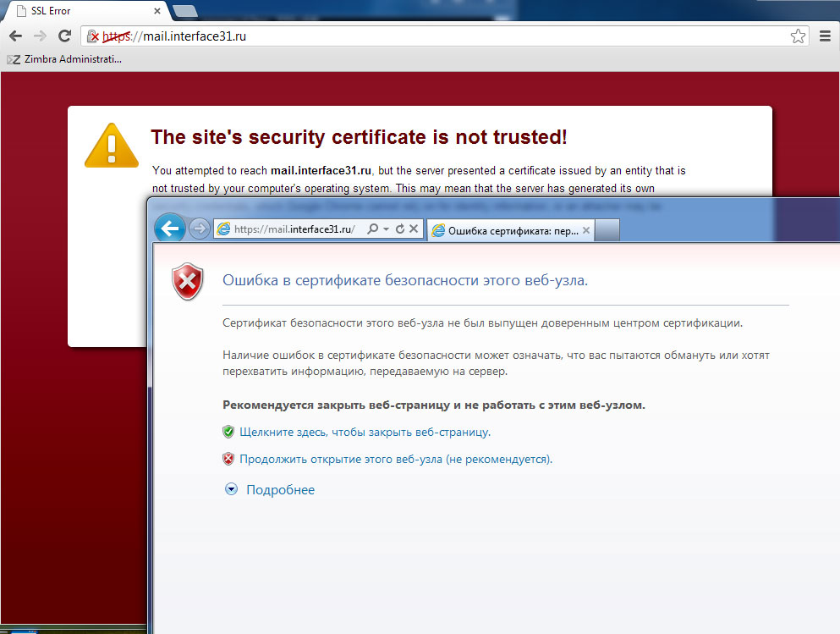Stop loading in Internet Explorer
The height and width of the screenshot is (634, 840).
pyautogui.click(x=414, y=229)
